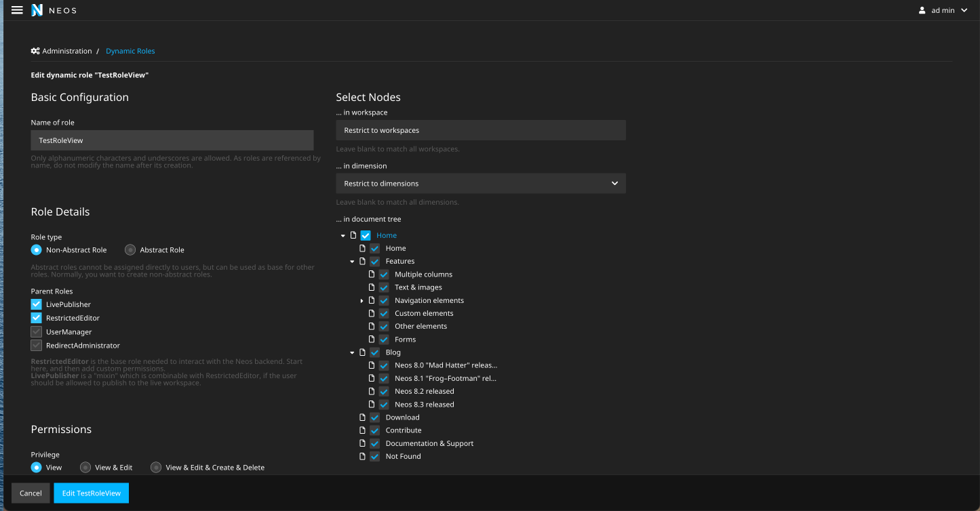Image resolution: width=980 pixels, height=511 pixels.
Task: Click the page icon of Contribute
Action: [x=362, y=430]
